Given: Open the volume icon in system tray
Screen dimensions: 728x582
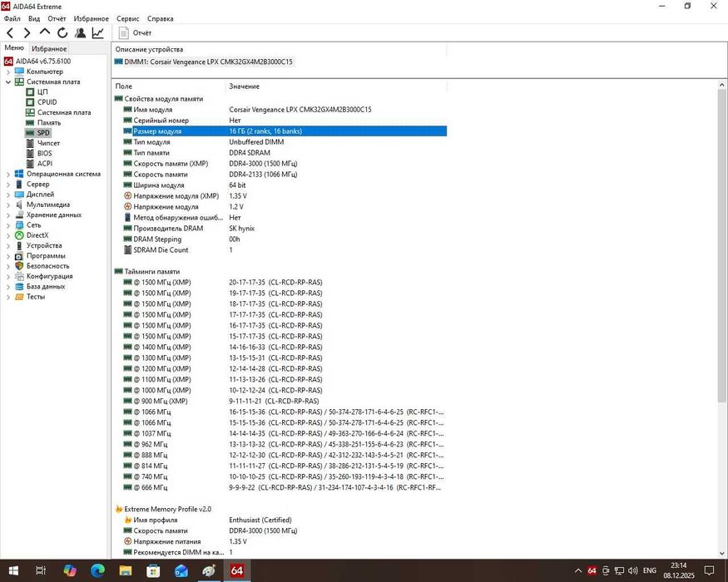Looking at the screenshot, I should (632, 570).
